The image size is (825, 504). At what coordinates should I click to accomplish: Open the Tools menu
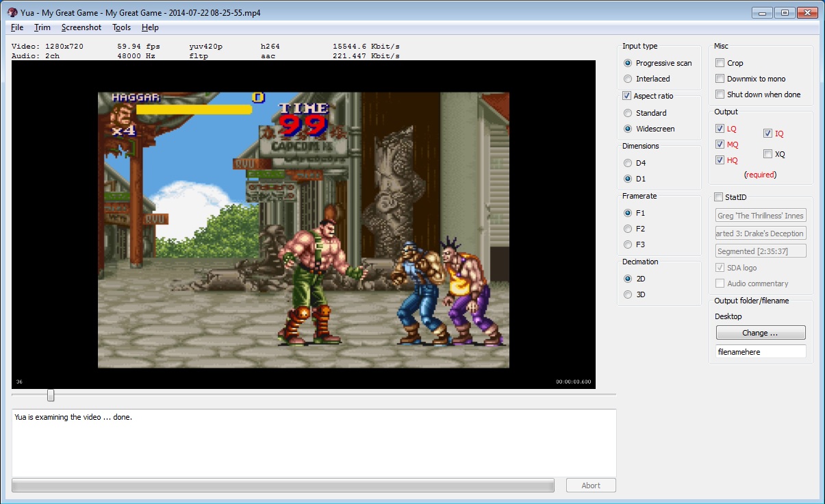[121, 27]
